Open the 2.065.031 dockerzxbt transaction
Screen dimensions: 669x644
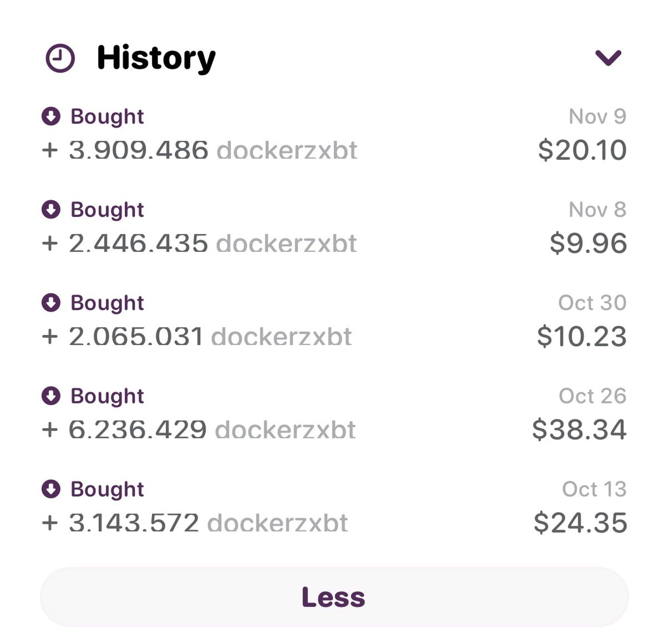coord(197,337)
